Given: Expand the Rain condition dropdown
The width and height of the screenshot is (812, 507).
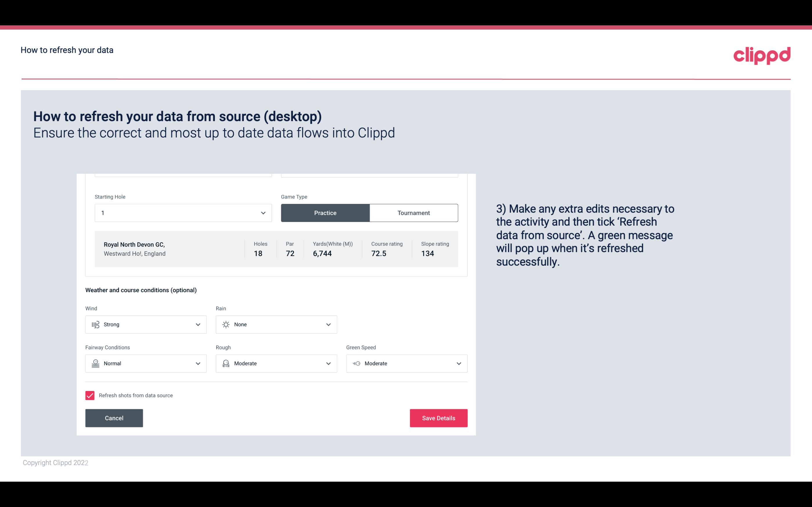Looking at the screenshot, I should click(328, 324).
